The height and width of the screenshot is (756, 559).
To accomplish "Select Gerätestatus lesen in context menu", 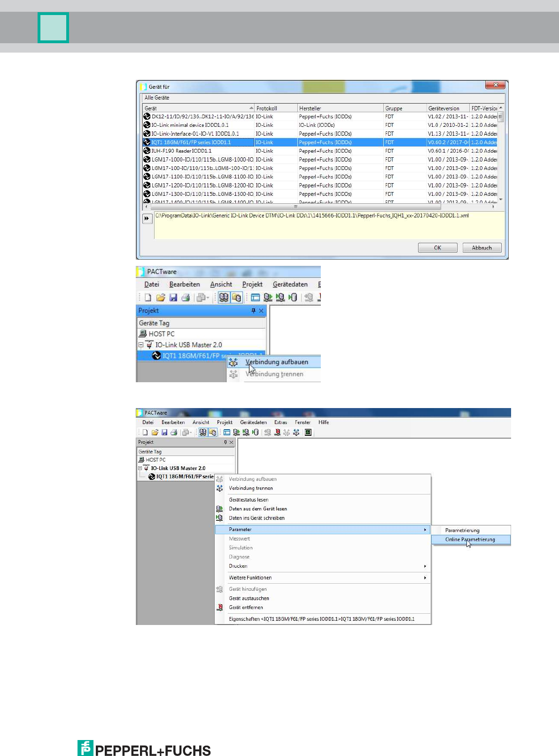I will point(323,500).
